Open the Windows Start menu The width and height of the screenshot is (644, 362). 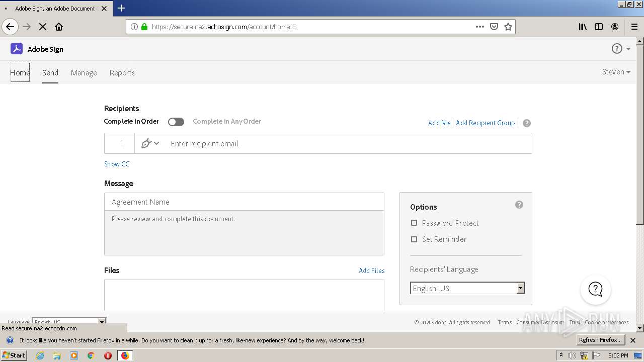click(14, 355)
